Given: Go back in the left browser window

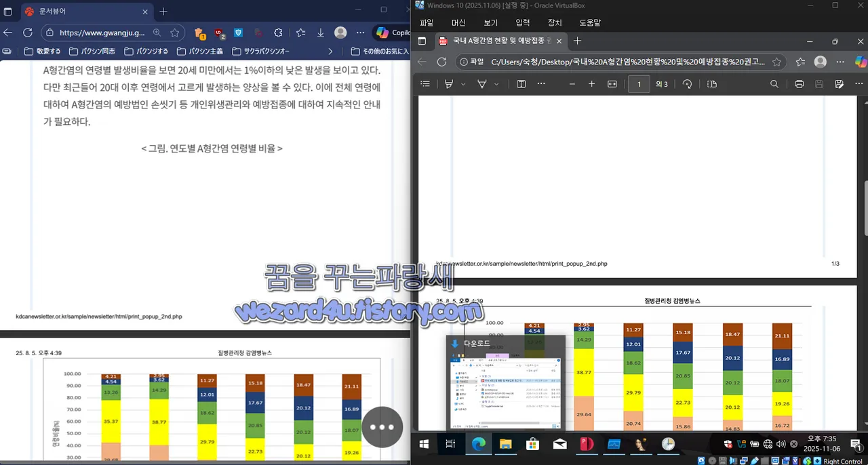Looking at the screenshot, I should 8,33.
